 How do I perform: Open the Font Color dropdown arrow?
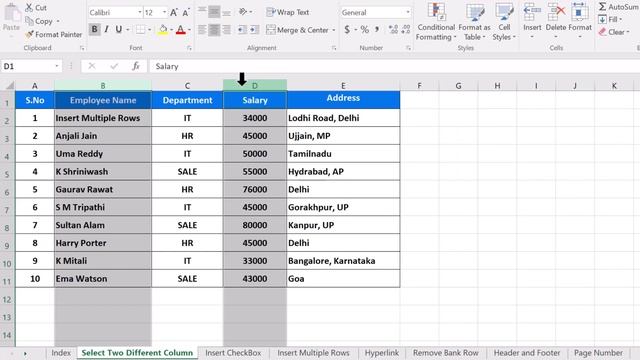(x=189, y=29)
